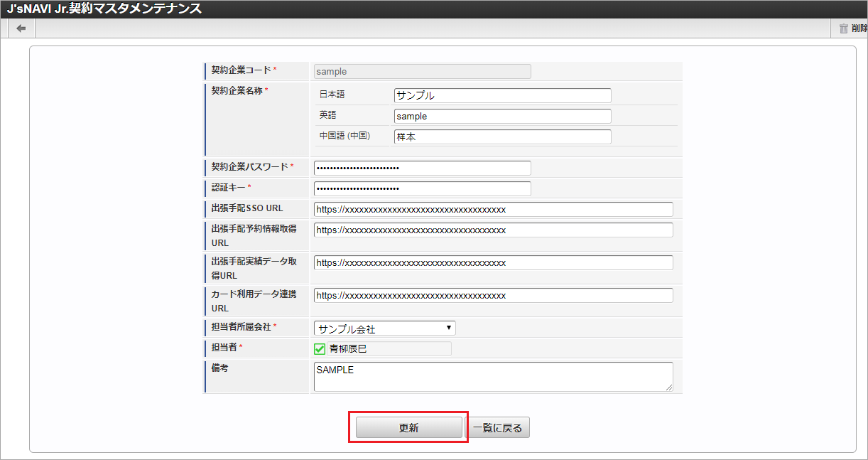Screen dimensions: 868x460
Task: Click the 日本語 name field containing サンプル
Action: pos(502,95)
